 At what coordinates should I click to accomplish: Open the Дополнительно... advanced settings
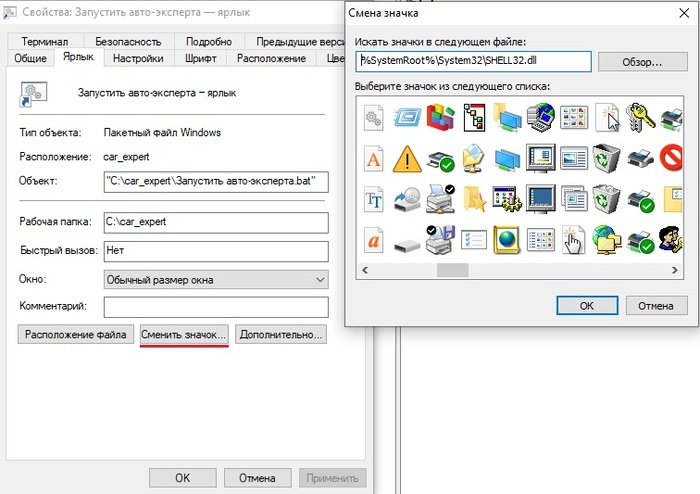click(281, 335)
